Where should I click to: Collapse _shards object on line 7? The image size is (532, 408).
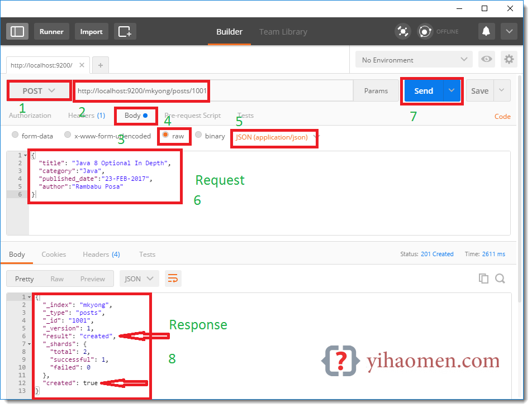(x=29, y=344)
